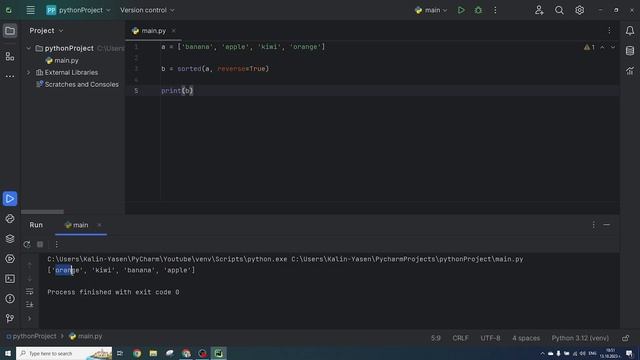The height and width of the screenshot is (360, 640).
Task: Open Windows Start menu
Action: pos(8,353)
